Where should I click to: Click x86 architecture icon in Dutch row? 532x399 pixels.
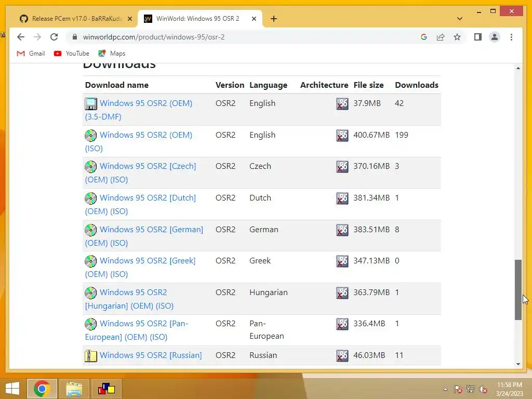[x=342, y=198]
